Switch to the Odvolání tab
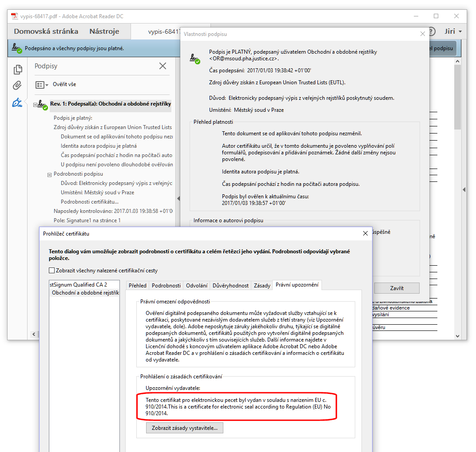This screenshot has height=452, width=476. (x=197, y=286)
